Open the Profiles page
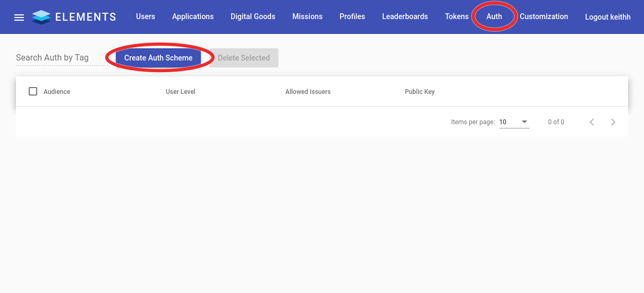 (x=352, y=16)
